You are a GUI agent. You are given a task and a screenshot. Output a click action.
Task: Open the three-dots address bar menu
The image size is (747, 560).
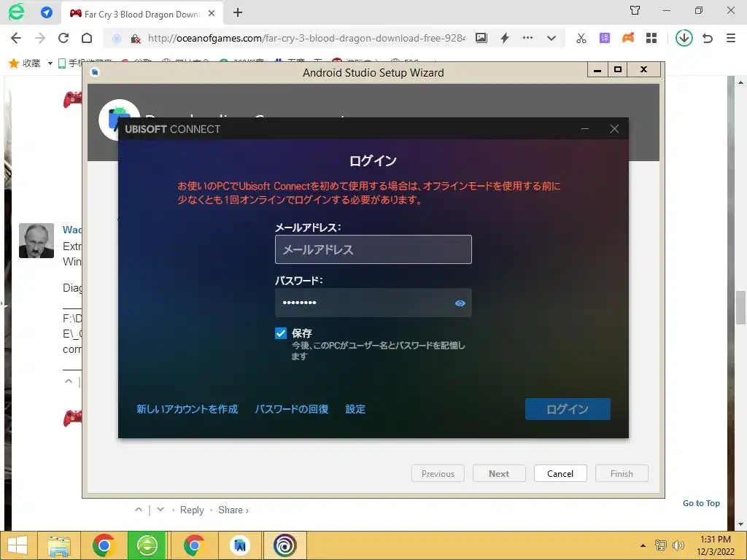[528, 38]
